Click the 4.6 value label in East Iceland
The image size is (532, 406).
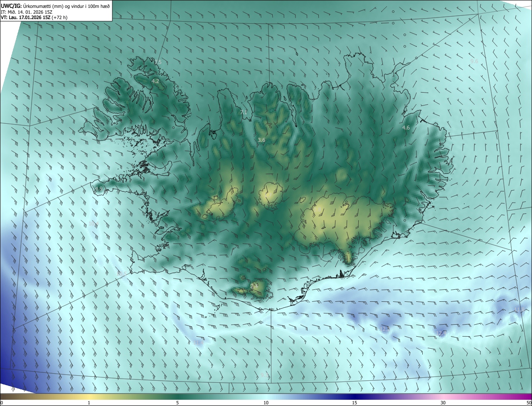[406, 128]
